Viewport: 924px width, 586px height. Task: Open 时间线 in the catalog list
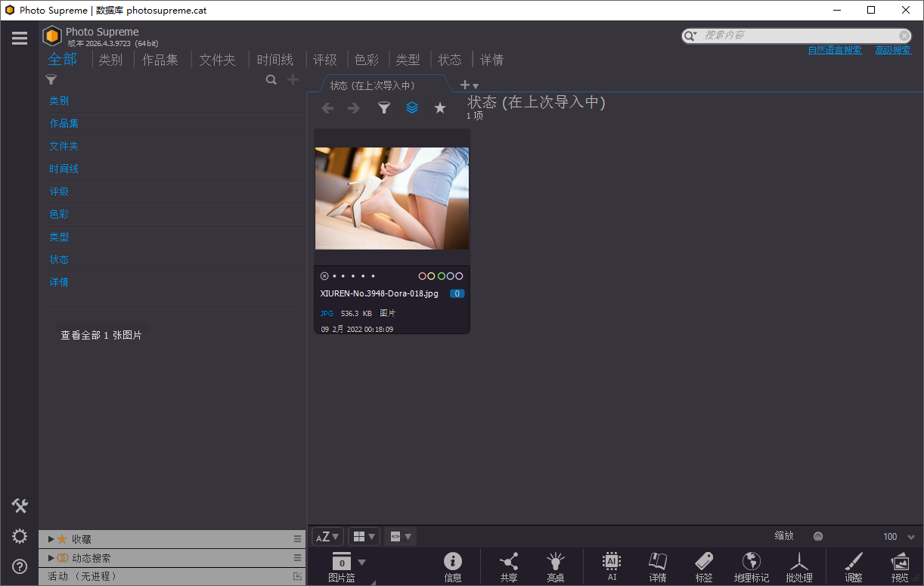[x=64, y=169]
